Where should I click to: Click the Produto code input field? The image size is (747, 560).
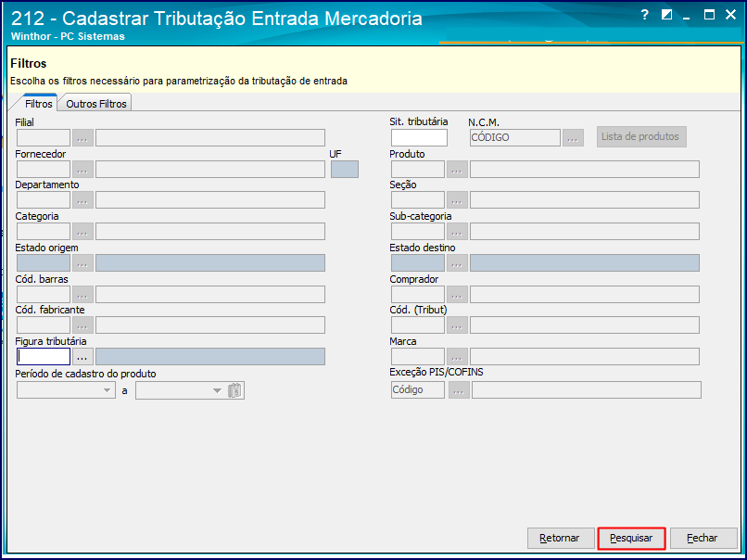pos(418,169)
